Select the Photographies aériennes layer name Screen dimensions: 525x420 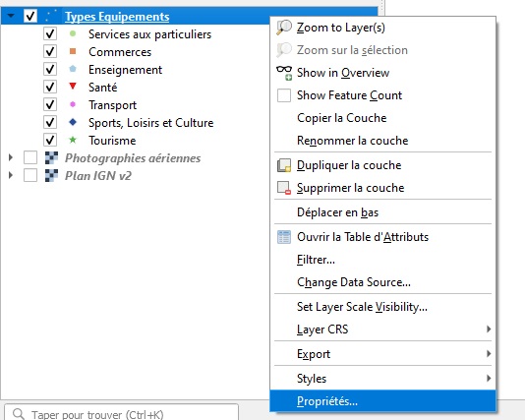133,158
